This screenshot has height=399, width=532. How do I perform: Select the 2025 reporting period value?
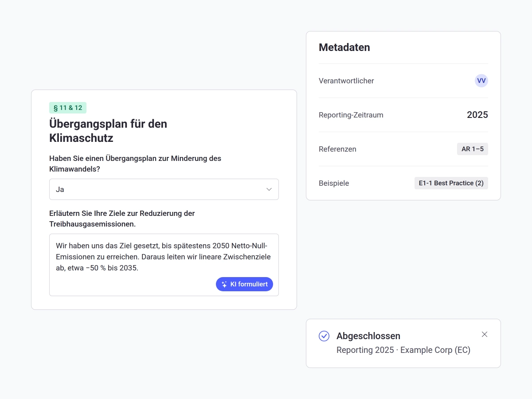click(477, 115)
